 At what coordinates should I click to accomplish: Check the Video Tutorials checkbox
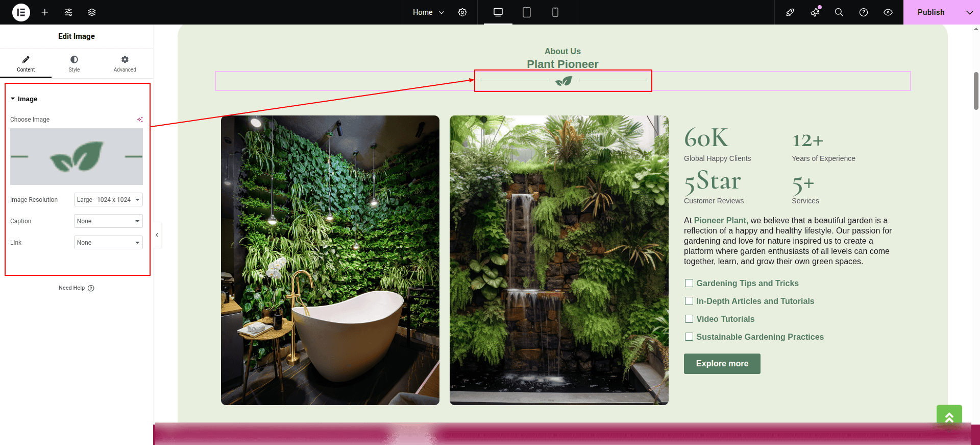tap(689, 319)
